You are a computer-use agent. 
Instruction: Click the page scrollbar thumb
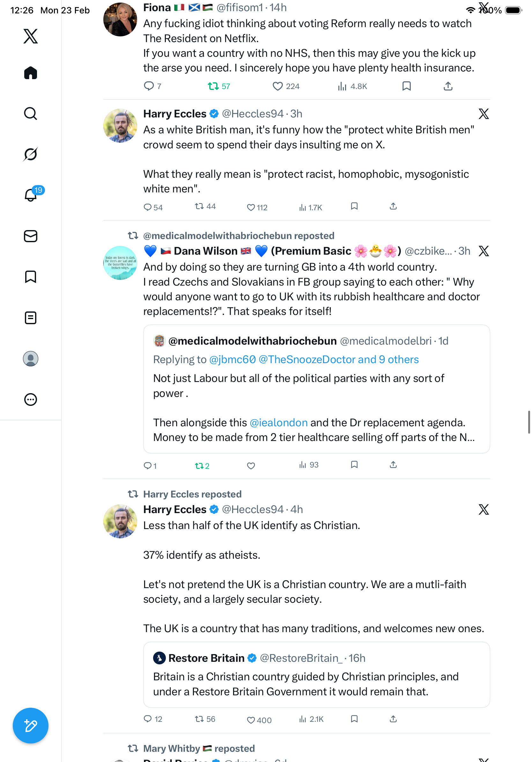[529, 422]
